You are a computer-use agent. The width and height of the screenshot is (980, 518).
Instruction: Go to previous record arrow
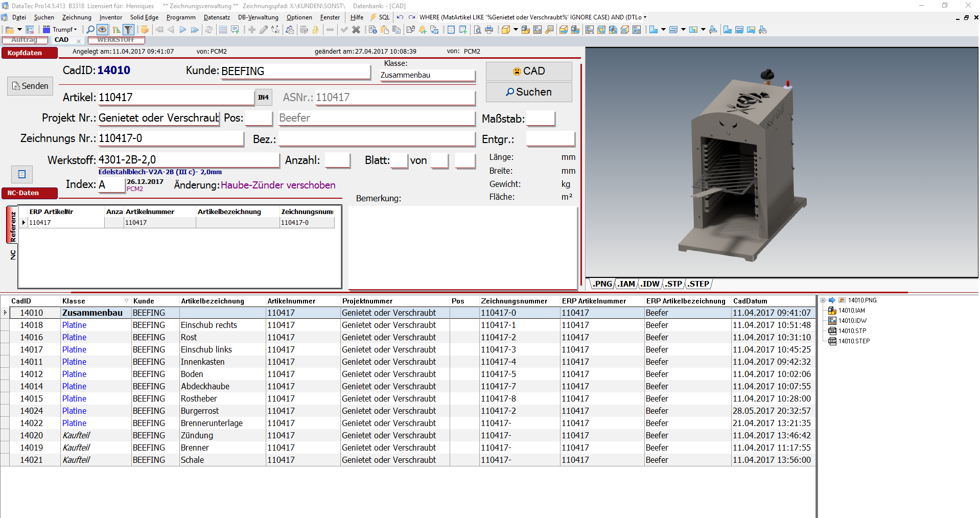[x=171, y=30]
